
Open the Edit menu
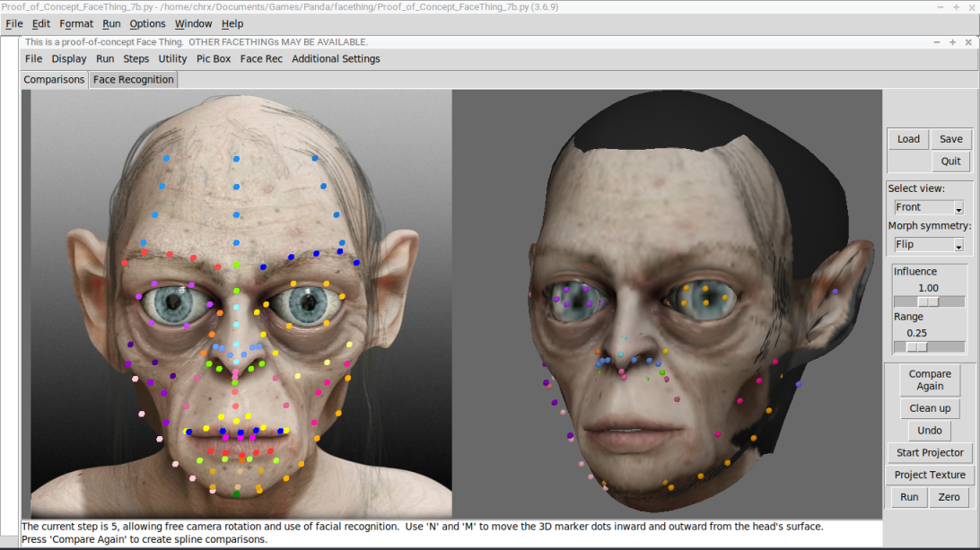point(40,23)
